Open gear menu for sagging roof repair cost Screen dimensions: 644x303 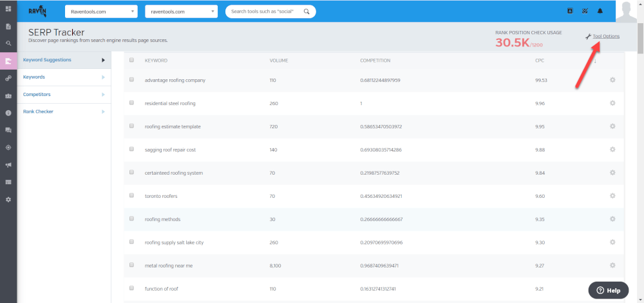pos(612,150)
